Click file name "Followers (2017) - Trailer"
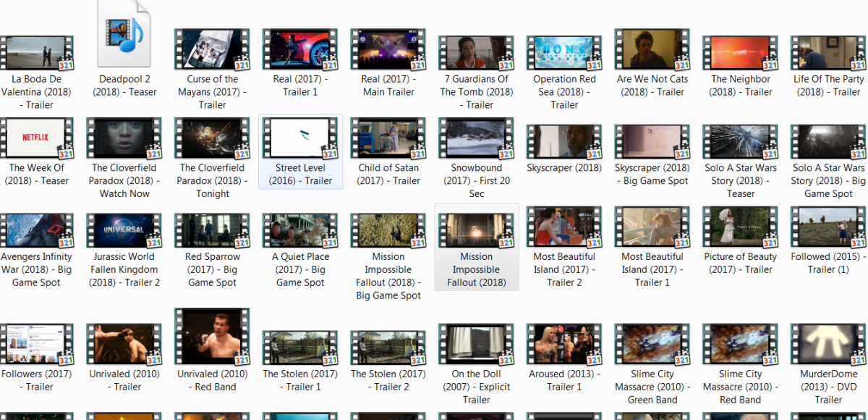Image resolution: width=868 pixels, height=420 pixels. click(x=36, y=380)
